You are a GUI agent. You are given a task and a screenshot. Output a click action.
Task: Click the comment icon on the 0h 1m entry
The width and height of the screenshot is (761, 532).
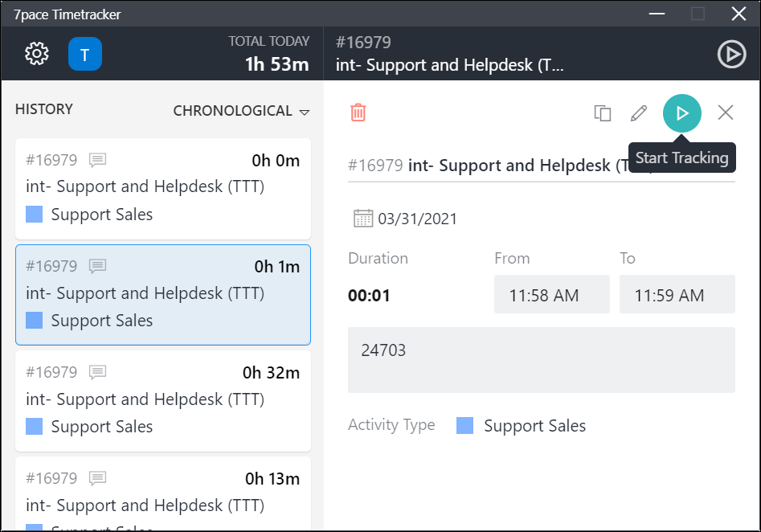point(97,266)
